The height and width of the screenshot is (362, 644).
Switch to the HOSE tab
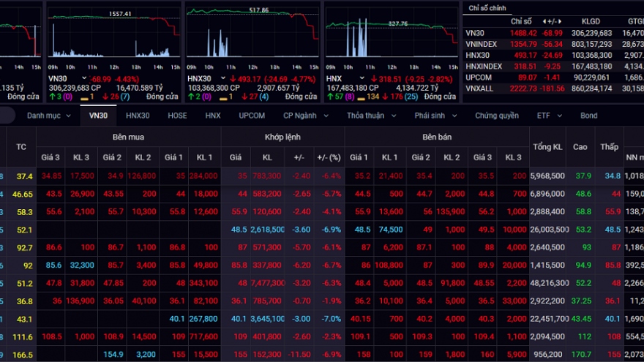click(177, 116)
